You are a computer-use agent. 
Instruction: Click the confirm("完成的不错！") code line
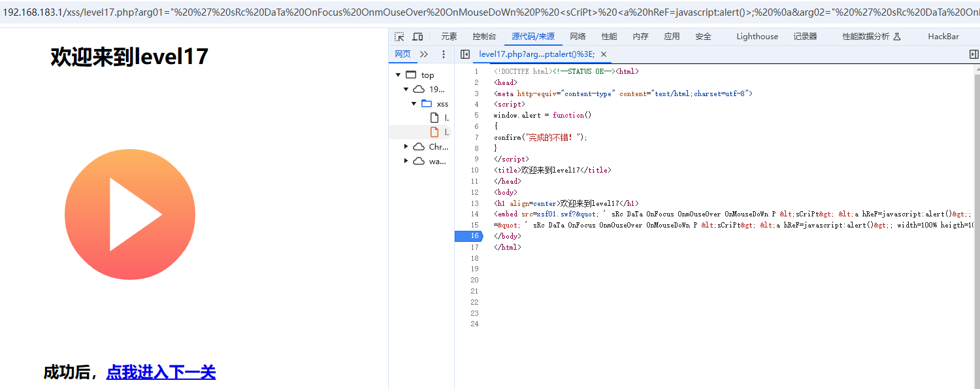click(x=540, y=137)
